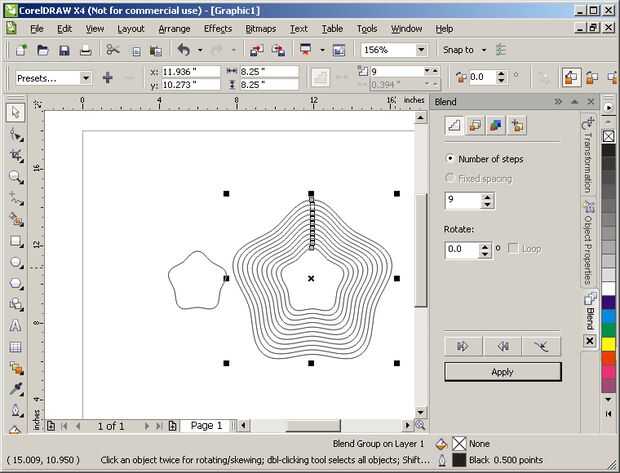Switch to the Transformation docker tab
This screenshot has height=473, width=620.
point(588,155)
